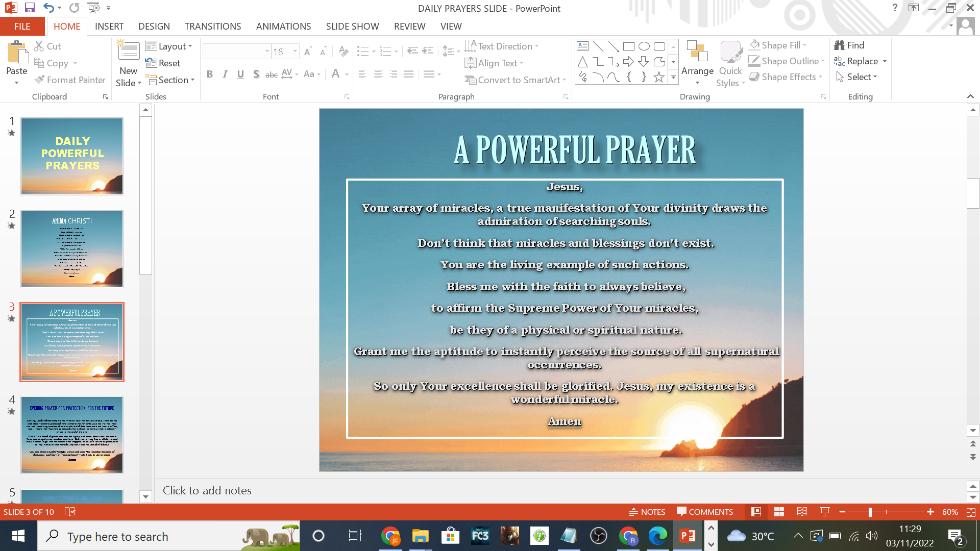Click the Redo icon in title bar
Image resolution: width=980 pixels, height=551 pixels.
(75, 8)
